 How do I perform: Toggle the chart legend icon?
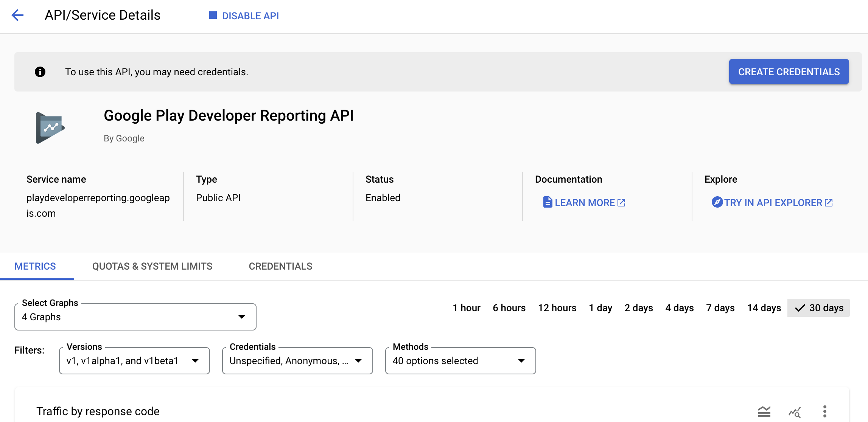(x=764, y=411)
